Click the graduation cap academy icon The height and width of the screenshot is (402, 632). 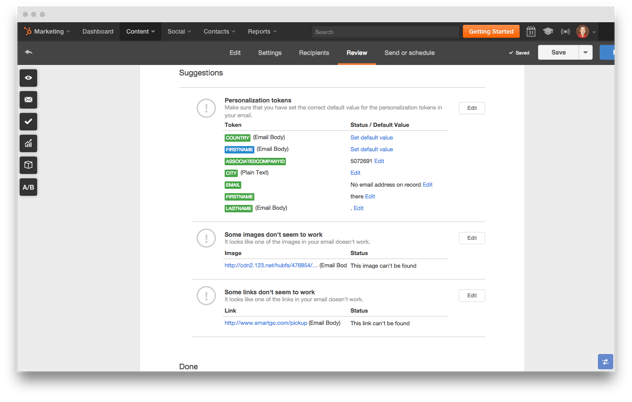click(x=548, y=32)
